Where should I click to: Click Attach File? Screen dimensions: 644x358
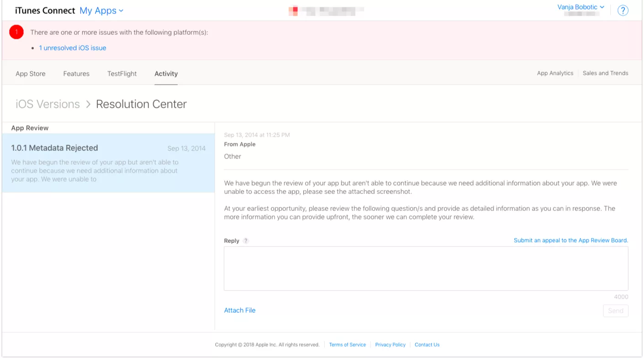[240, 310]
